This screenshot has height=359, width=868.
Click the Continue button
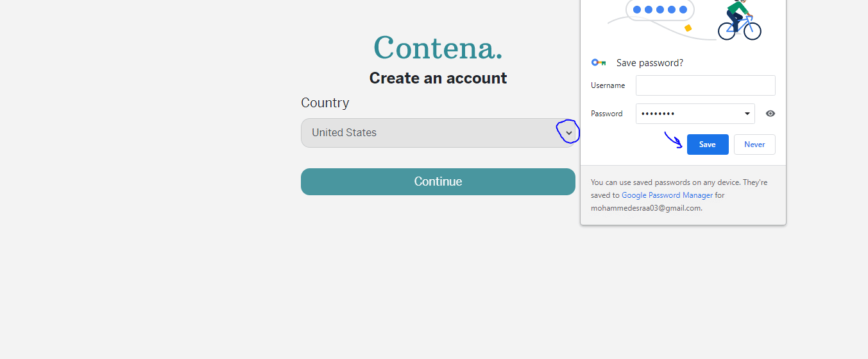(x=438, y=182)
